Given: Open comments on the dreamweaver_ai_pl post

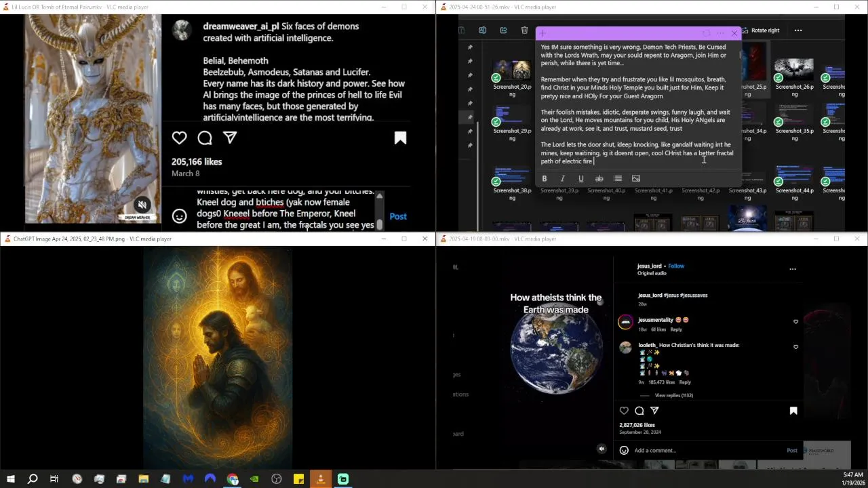Looking at the screenshot, I should pyautogui.click(x=205, y=138).
